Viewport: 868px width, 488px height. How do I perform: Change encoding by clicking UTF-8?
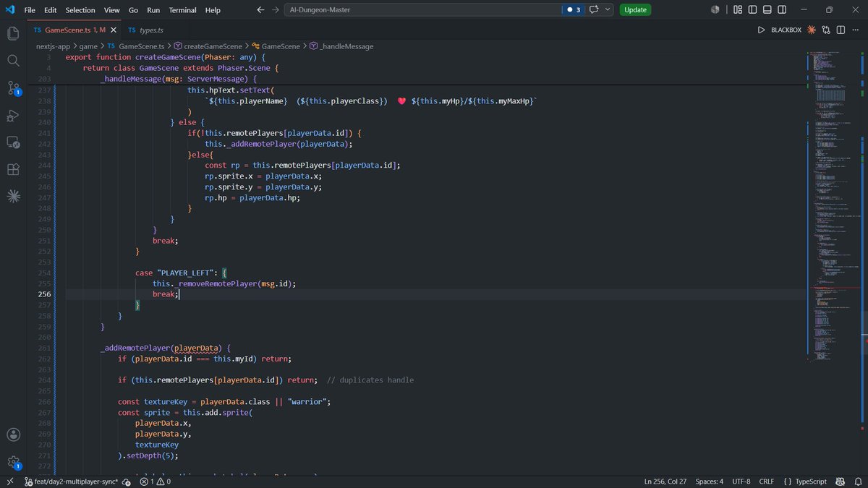(x=741, y=481)
